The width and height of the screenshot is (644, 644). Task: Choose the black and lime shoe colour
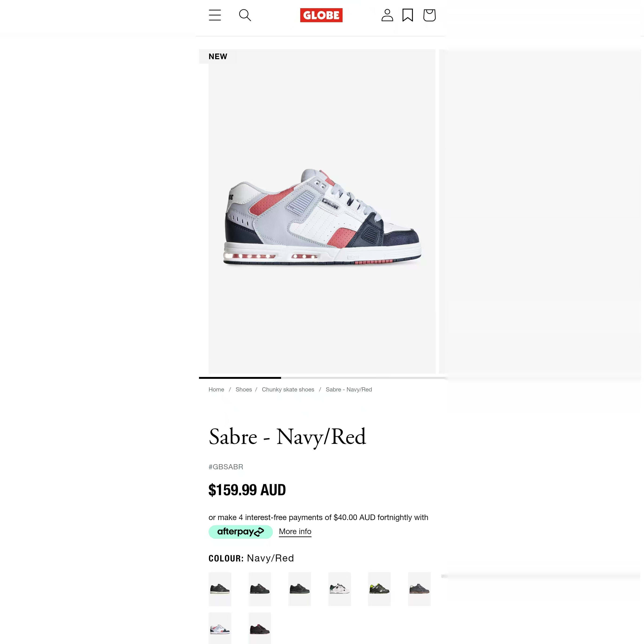(x=379, y=589)
